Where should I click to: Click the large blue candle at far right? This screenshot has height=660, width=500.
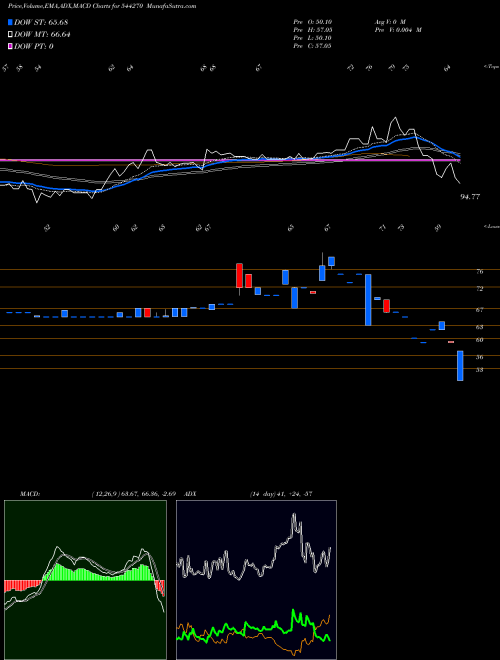[x=460, y=366]
